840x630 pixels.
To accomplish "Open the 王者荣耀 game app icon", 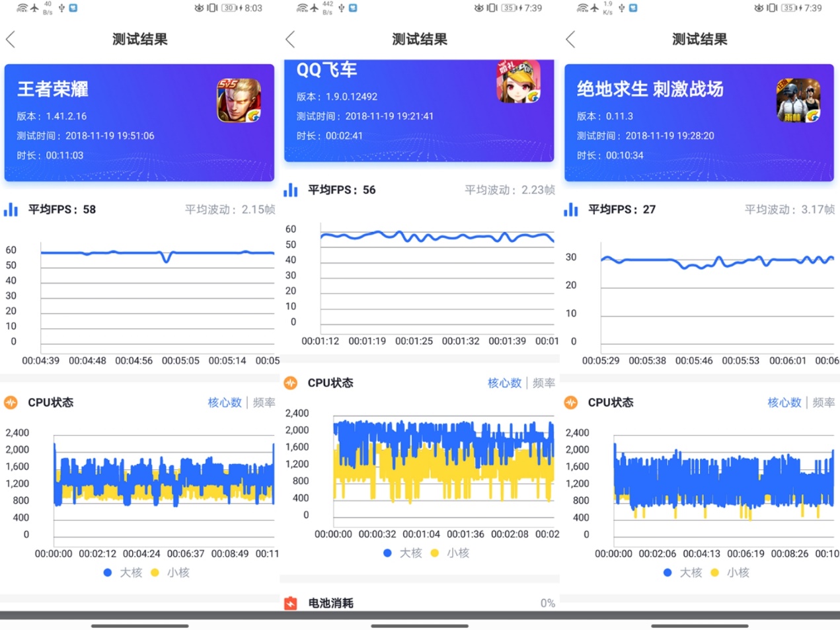I will click(x=242, y=100).
